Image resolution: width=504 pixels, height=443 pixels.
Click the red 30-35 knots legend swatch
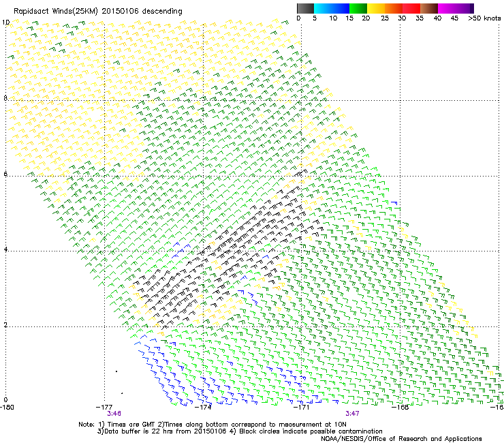click(x=411, y=8)
